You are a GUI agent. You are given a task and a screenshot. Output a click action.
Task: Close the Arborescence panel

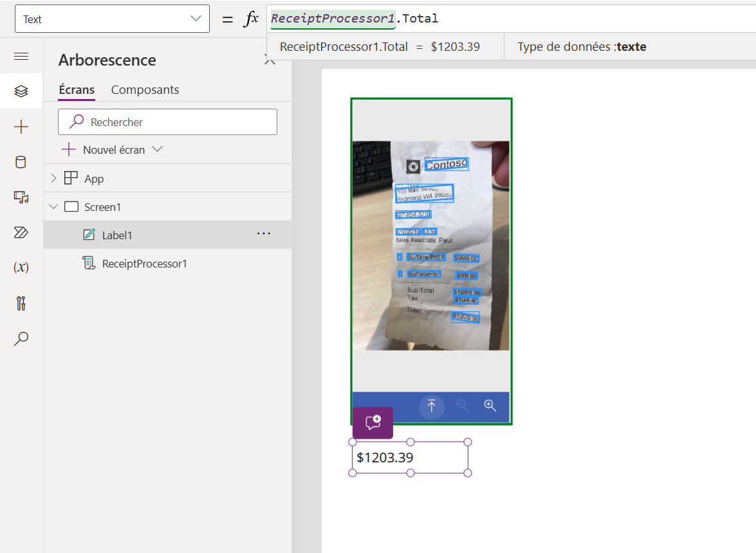270,60
